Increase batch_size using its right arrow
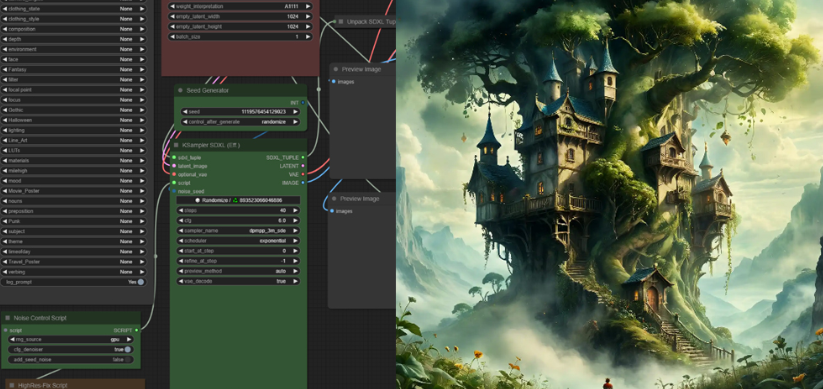This screenshot has width=823, height=389. [308, 37]
